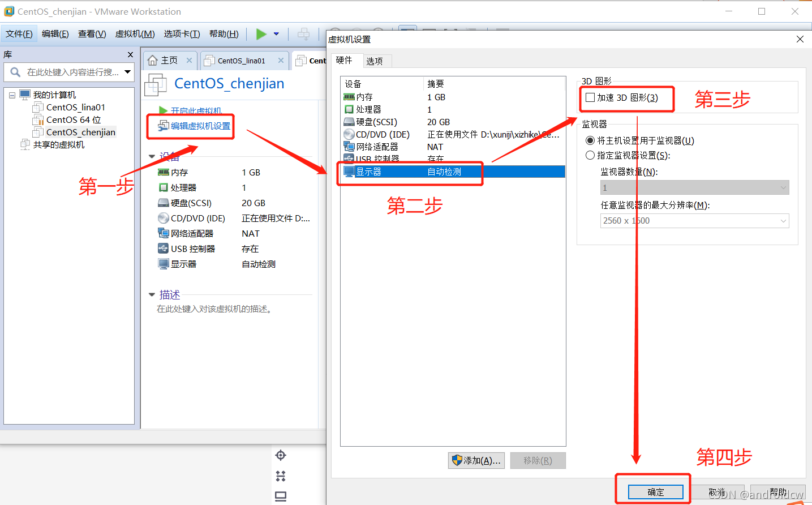Viewport: 812px width, 505px height.
Task: Click the snapshot toolbar icon next to play dropdown
Action: (x=304, y=34)
